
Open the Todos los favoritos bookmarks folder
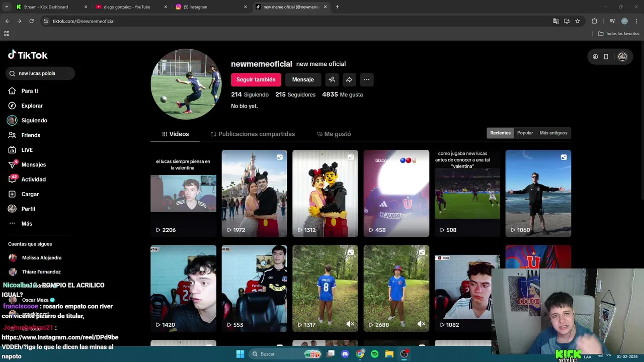click(618, 34)
